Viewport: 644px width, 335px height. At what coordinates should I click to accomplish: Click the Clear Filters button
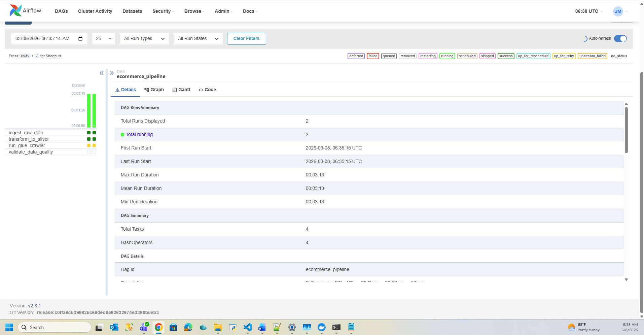coord(246,38)
